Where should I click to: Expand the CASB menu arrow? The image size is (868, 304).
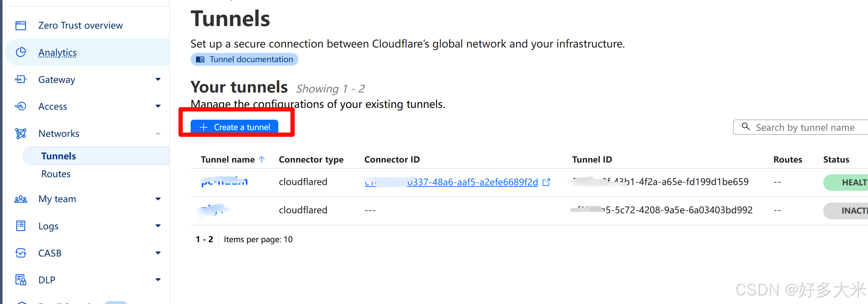[x=158, y=253]
